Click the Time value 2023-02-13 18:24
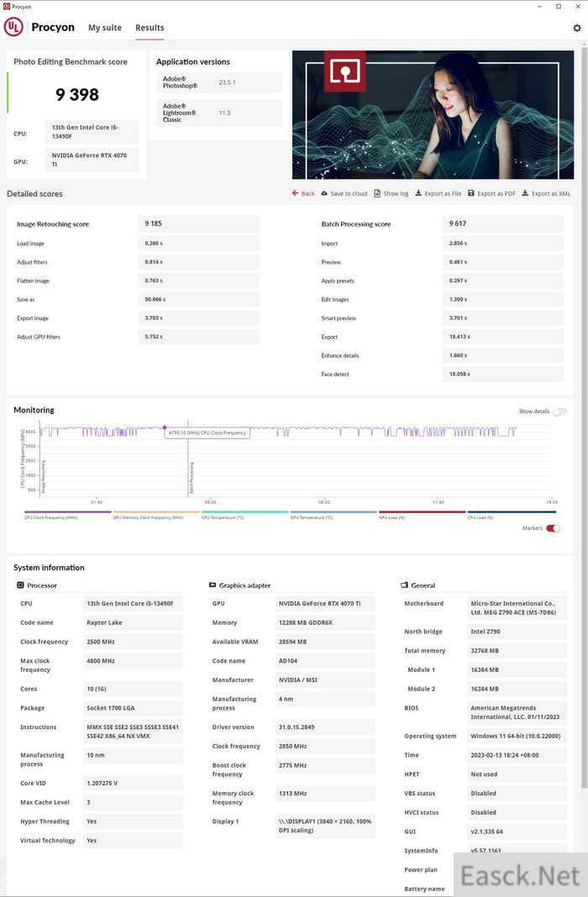This screenshot has height=897, width=588. tap(517, 755)
